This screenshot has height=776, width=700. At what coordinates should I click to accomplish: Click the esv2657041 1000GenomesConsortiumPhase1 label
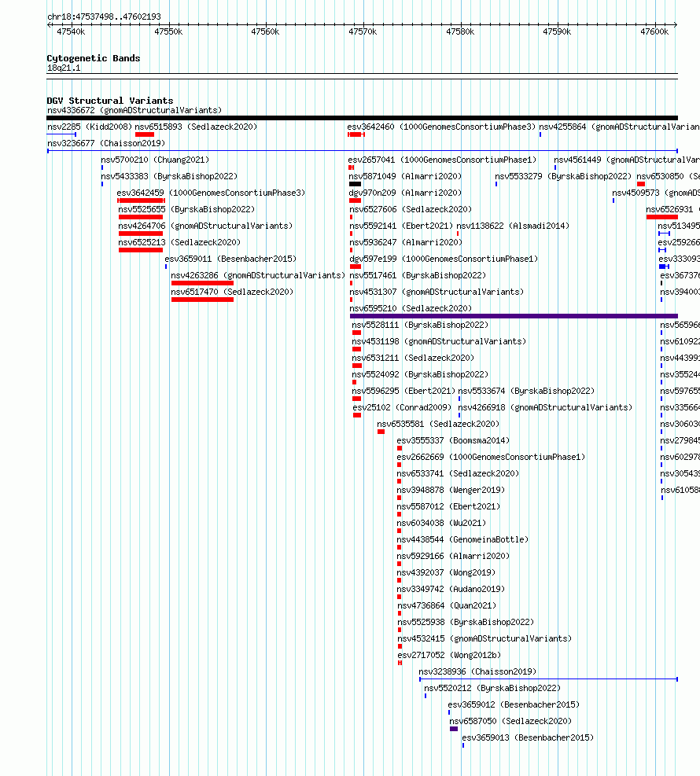pos(442,160)
